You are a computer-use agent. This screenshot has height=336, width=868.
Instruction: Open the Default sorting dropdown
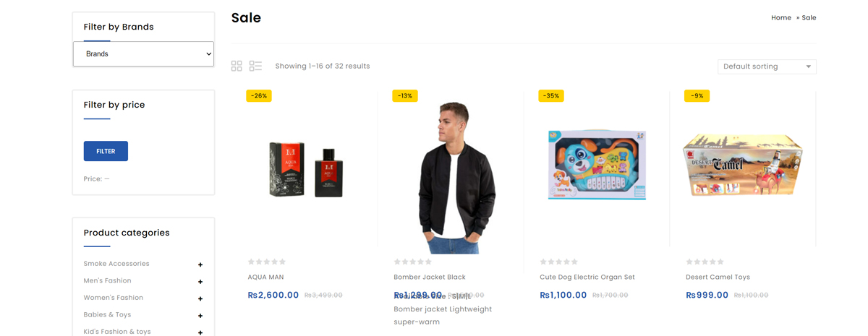[767, 66]
